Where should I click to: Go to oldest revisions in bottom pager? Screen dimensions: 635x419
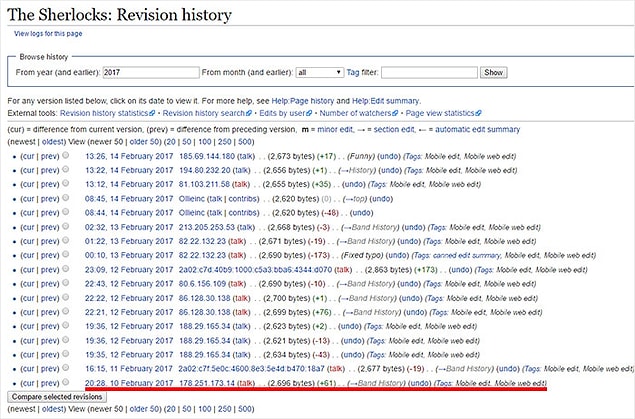click(x=53, y=409)
